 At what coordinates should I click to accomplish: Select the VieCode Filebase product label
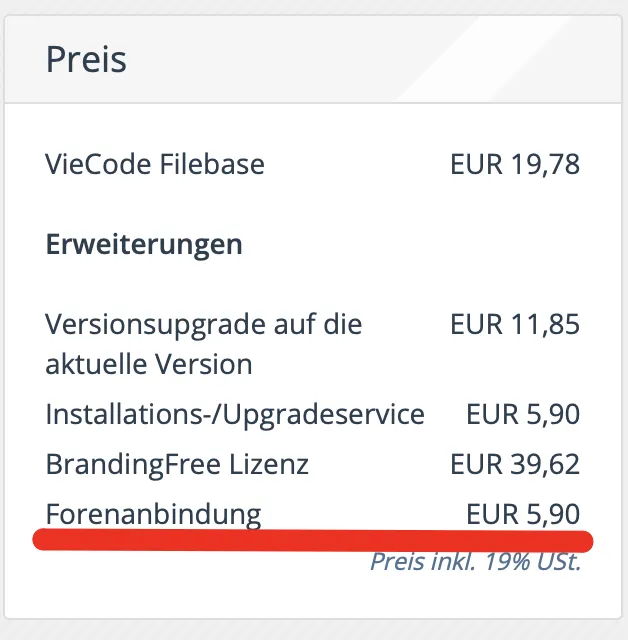pos(155,164)
